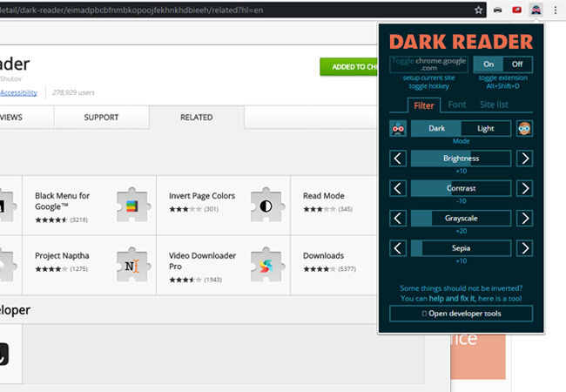Increase Grayscale with right arrow
The image size is (566, 392).
tap(525, 219)
